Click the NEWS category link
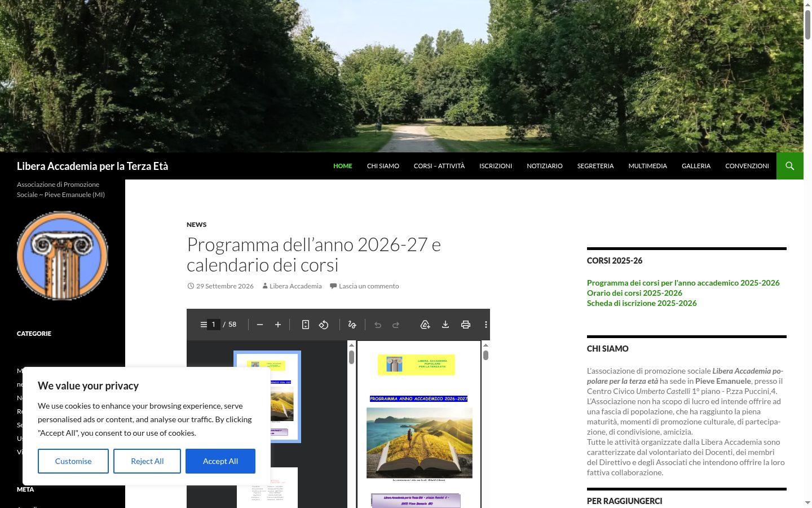The height and width of the screenshot is (508, 812). click(x=197, y=225)
